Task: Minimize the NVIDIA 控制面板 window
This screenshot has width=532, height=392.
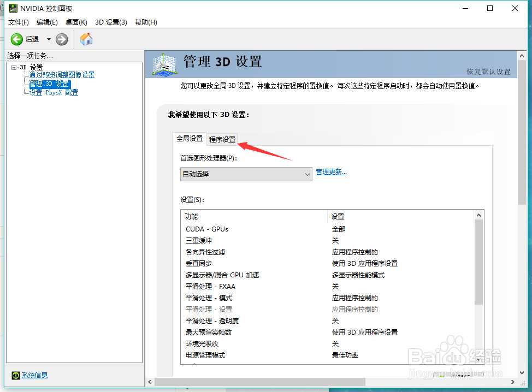Action: pyautogui.click(x=465, y=8)
